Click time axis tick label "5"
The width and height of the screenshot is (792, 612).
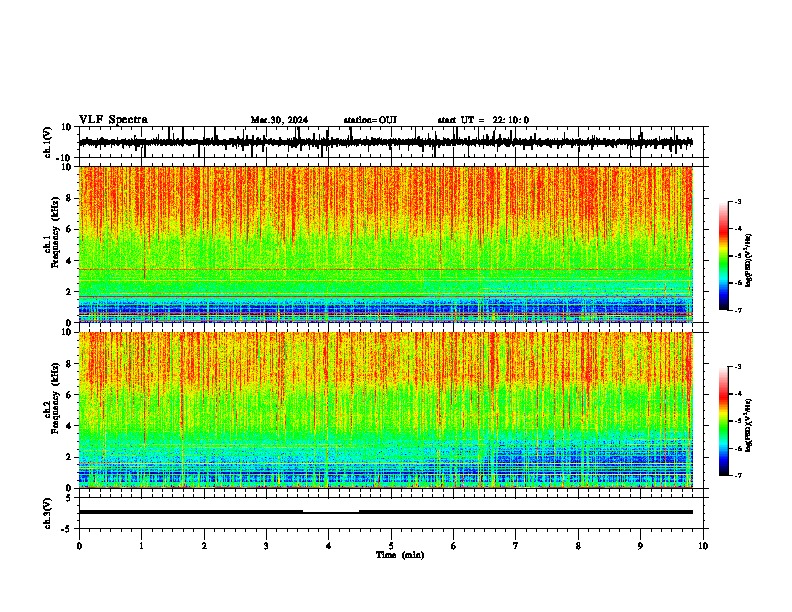[391, 546]
